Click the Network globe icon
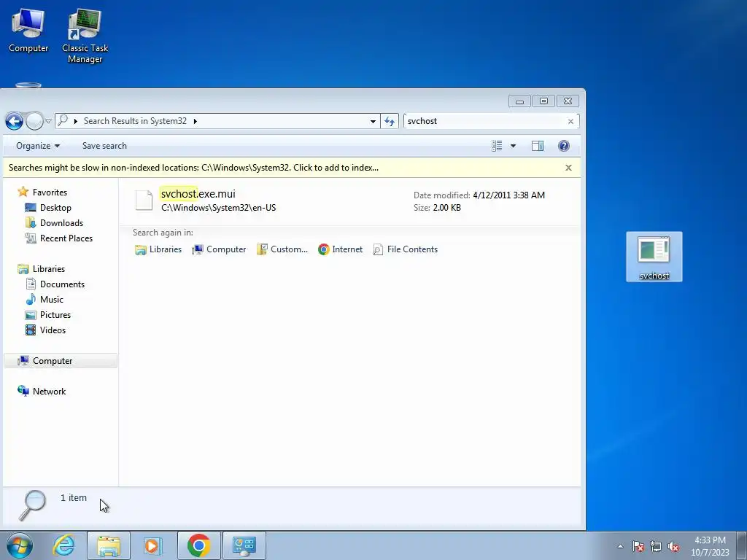The image size is (747, 560). point(23,391)
